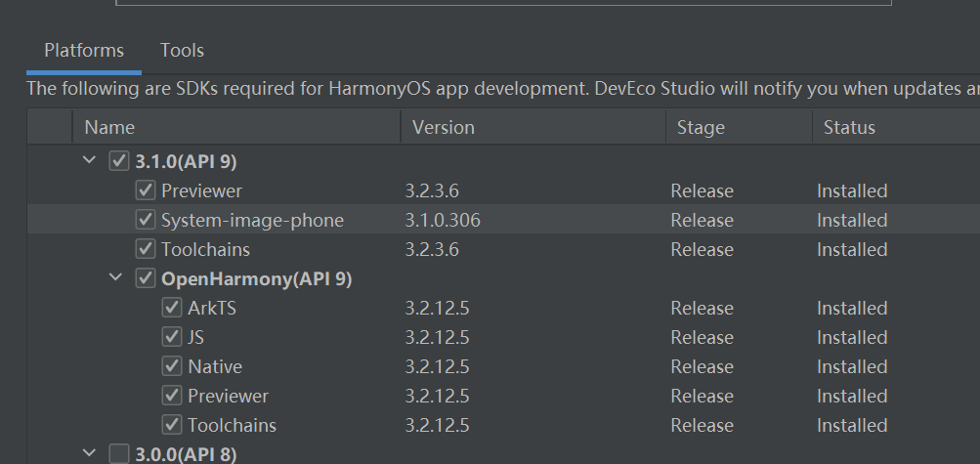
Task: Click Toolchains version 3.2.3.6 cell
Action: pyautogui.click(x=432, y=249)
